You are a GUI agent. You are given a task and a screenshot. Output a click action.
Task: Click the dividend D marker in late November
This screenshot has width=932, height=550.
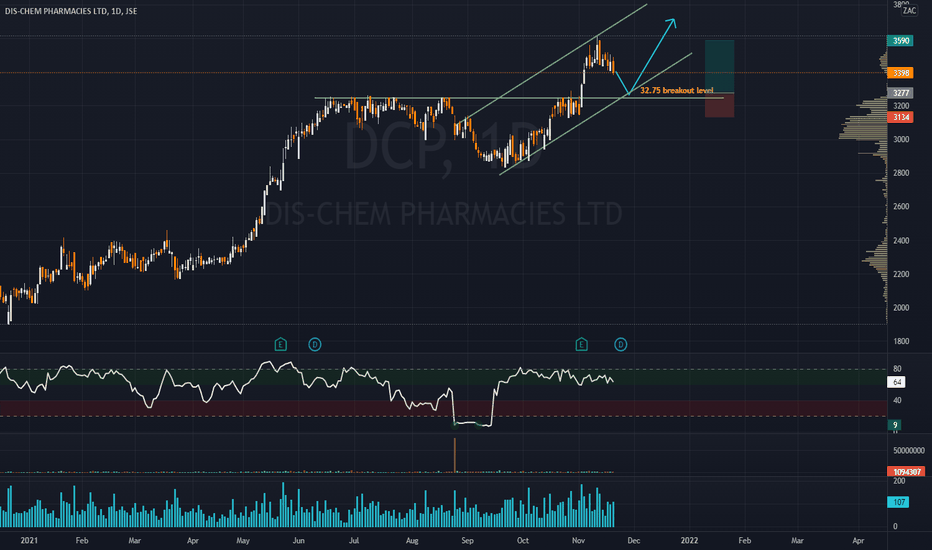[621, 344]
